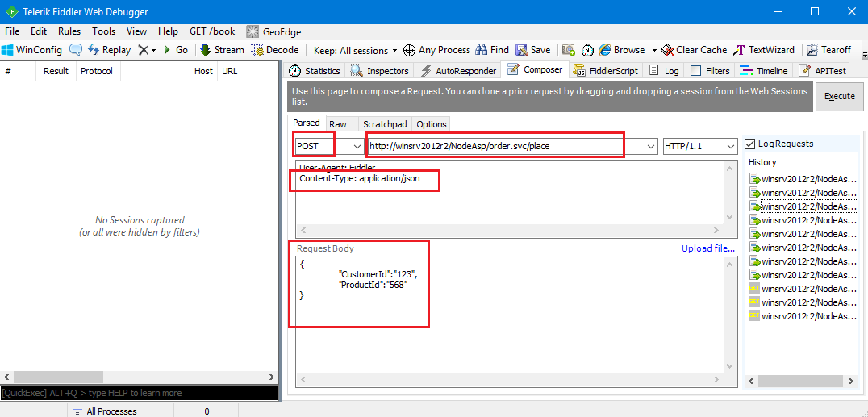Click the Execute button

839,96
